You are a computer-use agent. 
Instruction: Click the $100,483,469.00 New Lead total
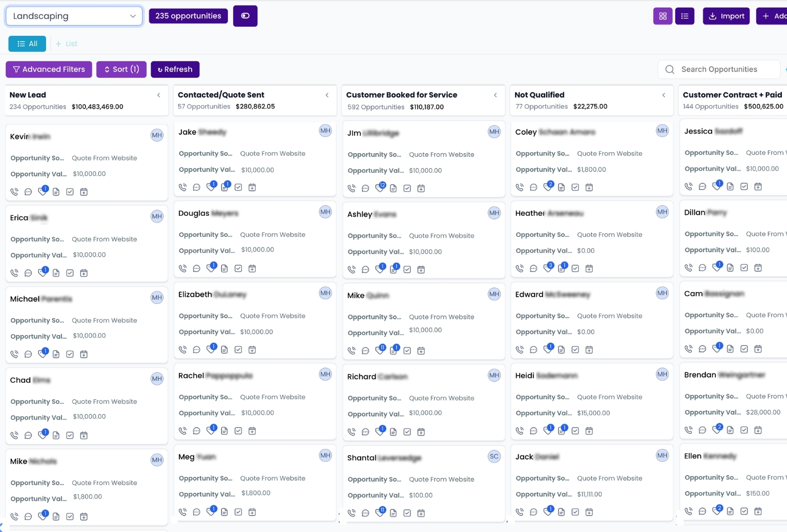click(97, 107)
